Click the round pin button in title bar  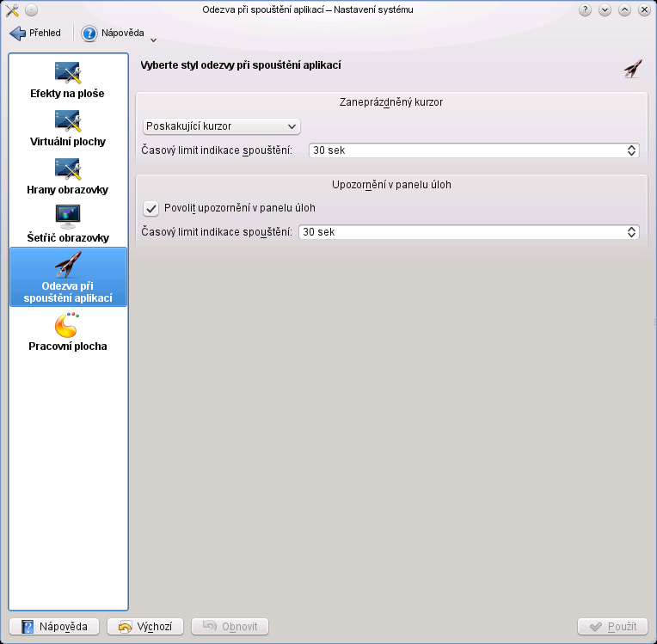32,9
